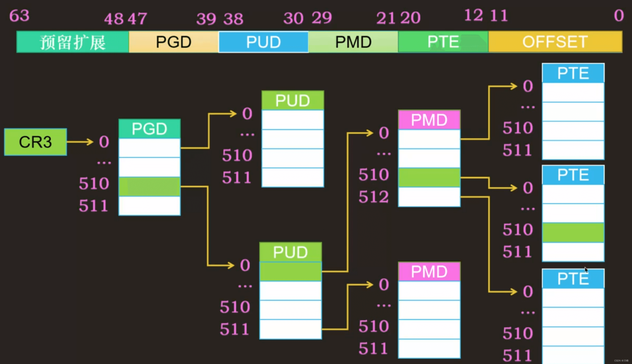Screen dimensions: 632x364
Task: Click the "0" index beside PGD table
Action: (x=104, y=142)
